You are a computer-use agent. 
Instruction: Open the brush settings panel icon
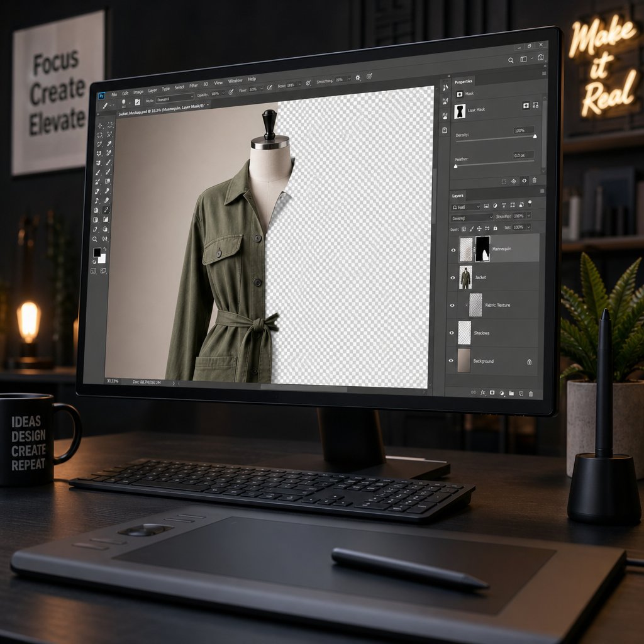point(138,103)
